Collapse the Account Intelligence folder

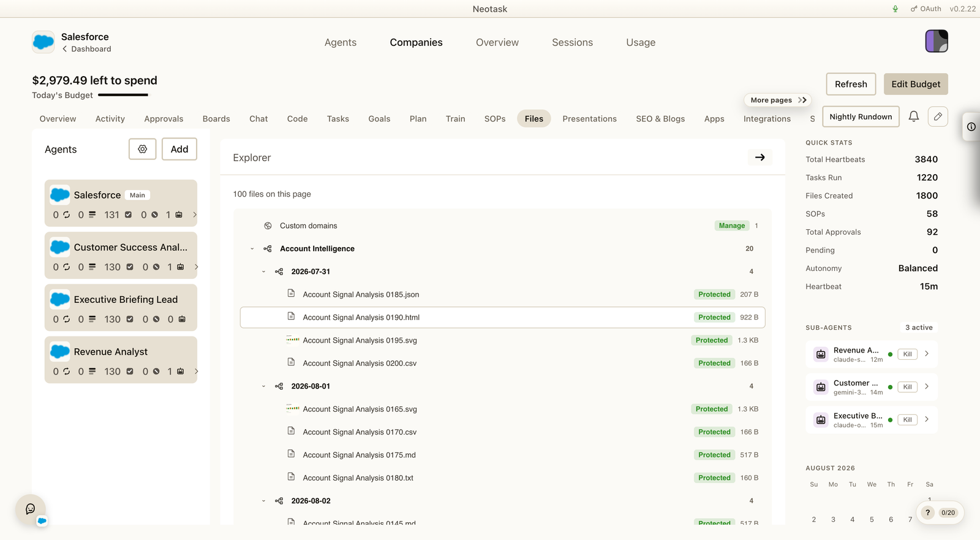[252, 249]
